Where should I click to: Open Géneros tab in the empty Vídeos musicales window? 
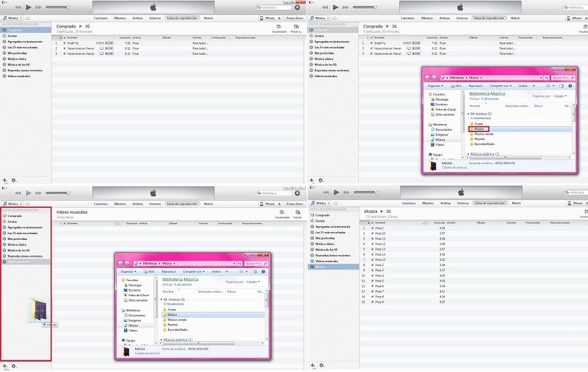click(155, 203)
